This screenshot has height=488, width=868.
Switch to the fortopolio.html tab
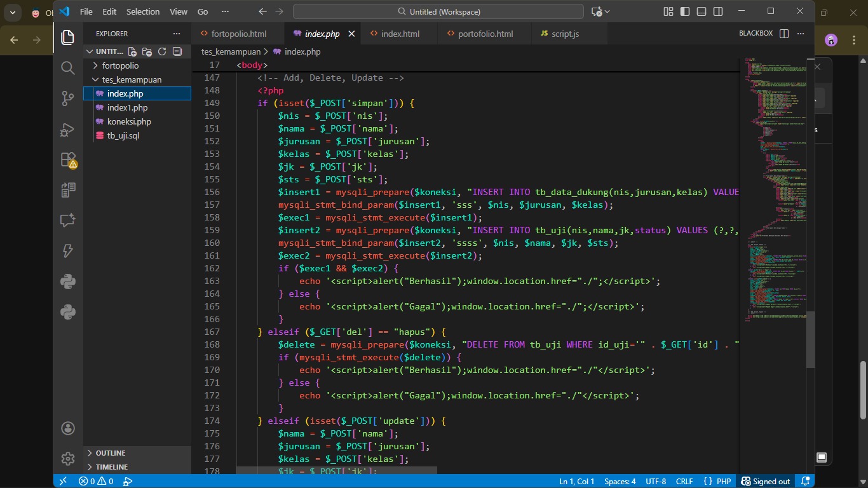coord(237,34)
